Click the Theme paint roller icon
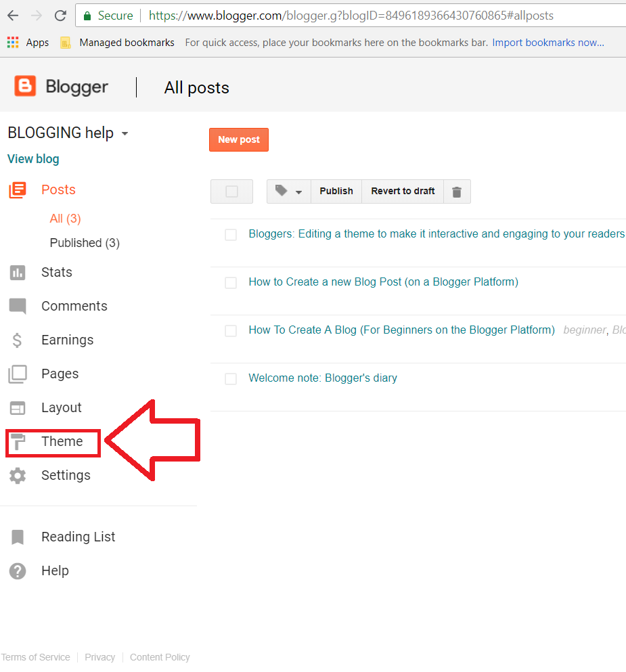This screenshot has height=672, width=626. (18, 442)
